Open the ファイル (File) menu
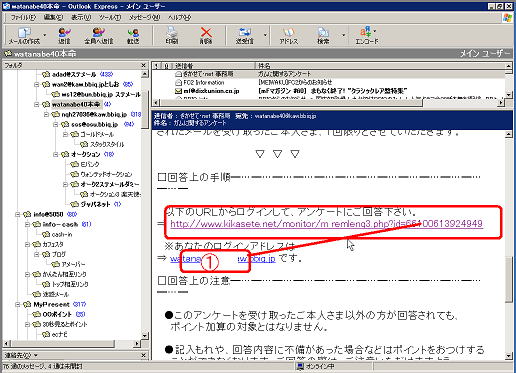Screen dimensions: 516x373 pyautogui.click(x=23, y=17)
